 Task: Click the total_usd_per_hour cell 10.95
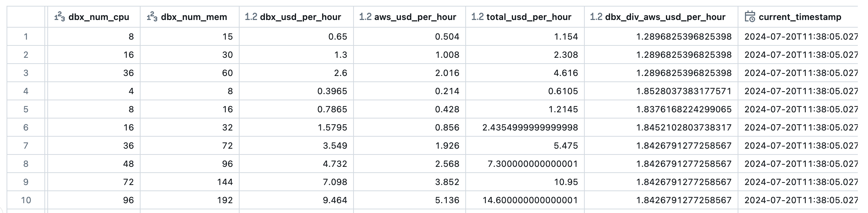[525, 182]
